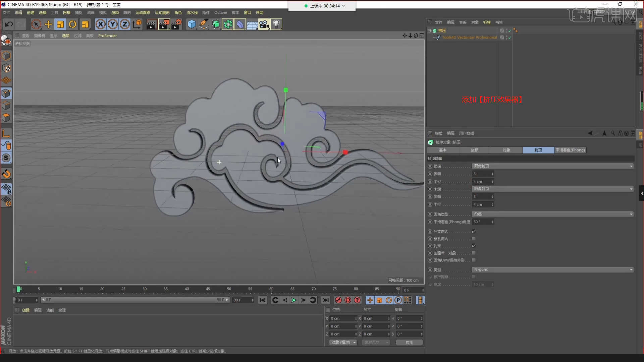This screenshot has height=362, width=644.
Task: Click the top 半径 4 cm field
Action: (483, 182)
